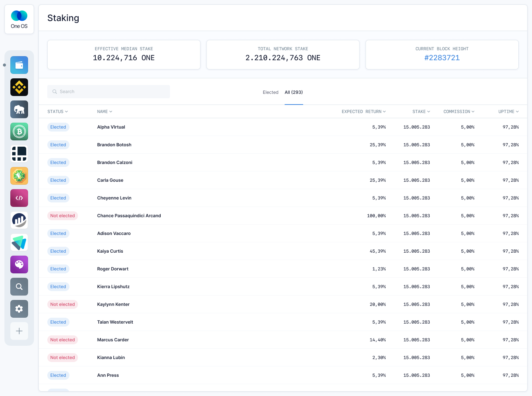Sort by Uptime column
Screen dimensions: 532x396
[508, 112]
